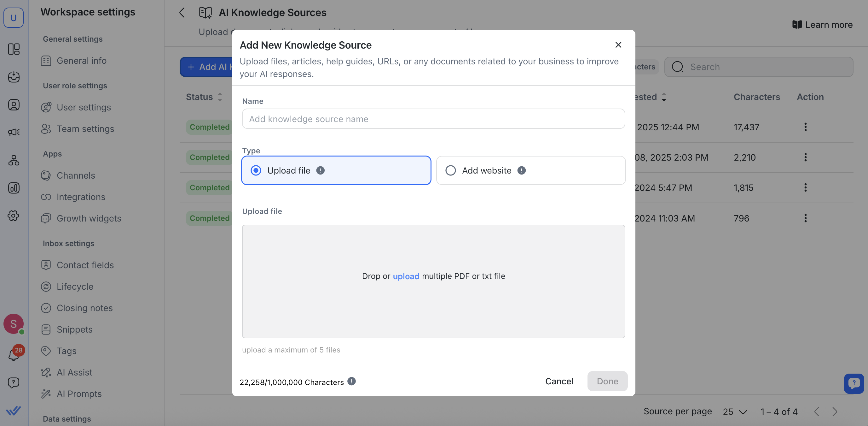The height and width of the screenshot is (426, 868).
Task: Open the reports chart icon in sidebar
Action: (x=14, y=188)
